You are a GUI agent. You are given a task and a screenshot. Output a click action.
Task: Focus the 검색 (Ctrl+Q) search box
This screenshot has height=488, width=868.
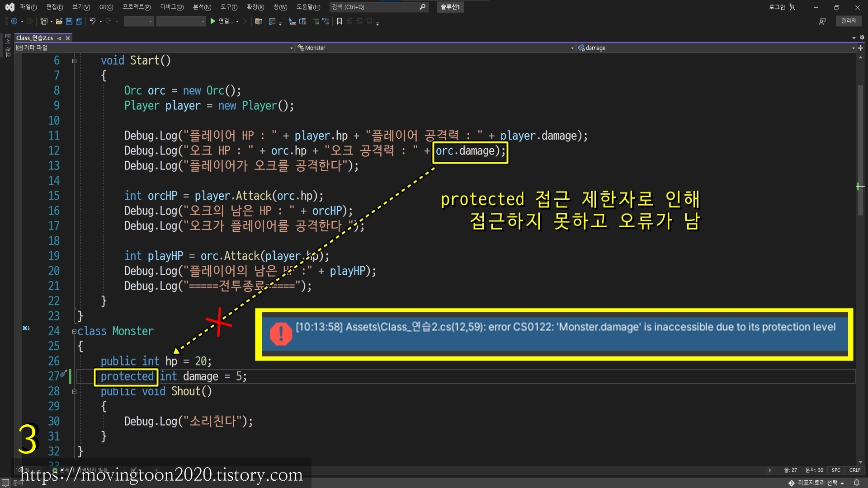(378, 7)
